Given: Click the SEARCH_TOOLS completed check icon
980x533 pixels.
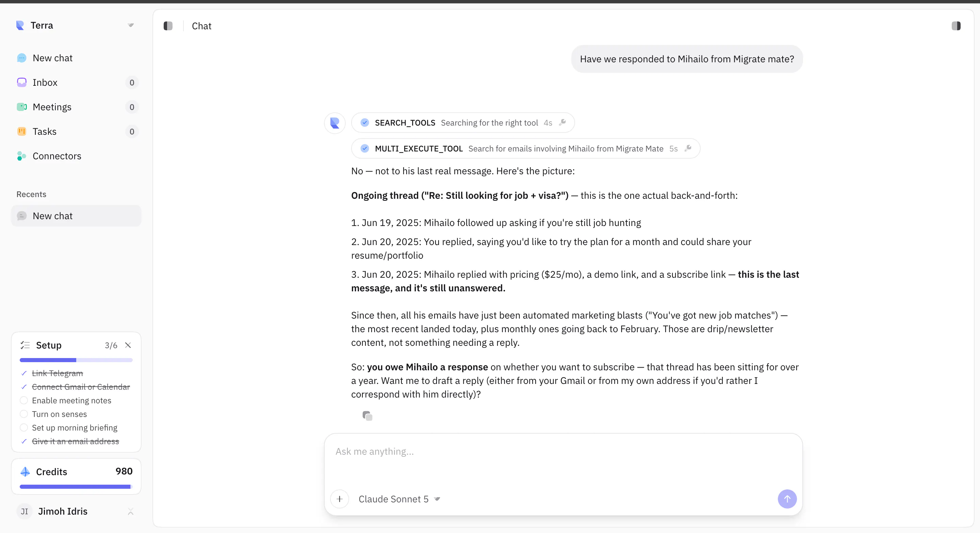Looking at the screenshot, I should (x=364, y=123).
